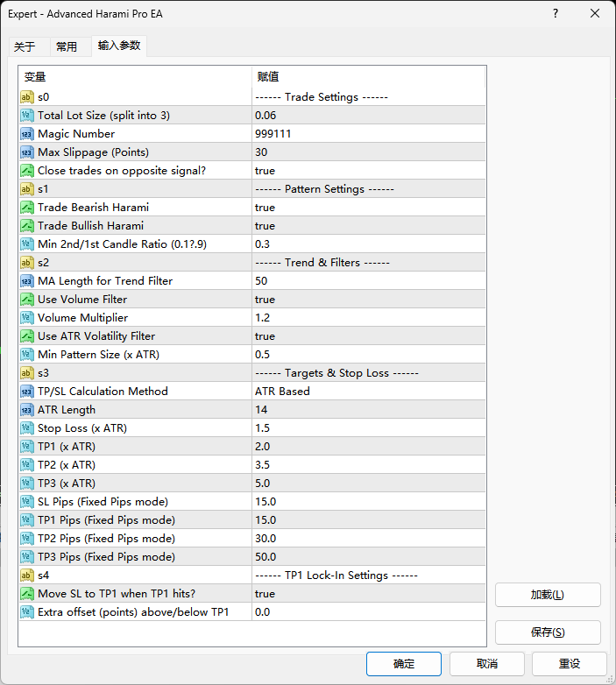The width and height of the screenshot is (616, 685).
Task: Toggle the Trade Bullish Harami true value
Action: pyautogui.click(x=369, y=225)
